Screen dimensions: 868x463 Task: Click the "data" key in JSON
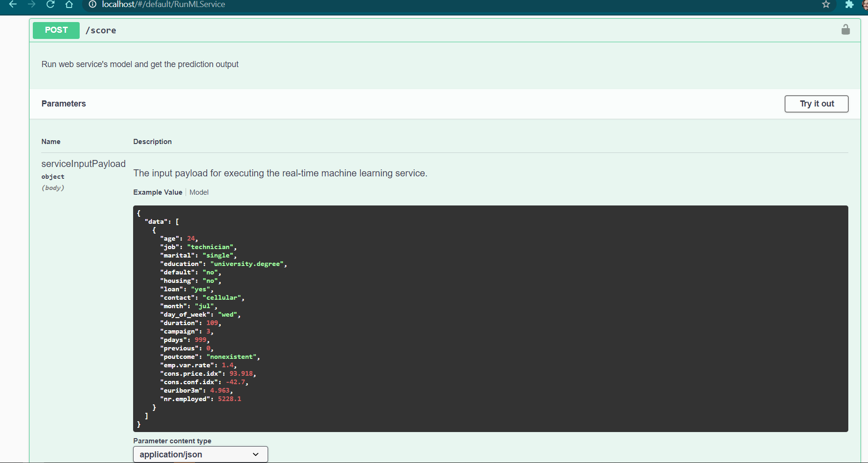pos(156,222)
